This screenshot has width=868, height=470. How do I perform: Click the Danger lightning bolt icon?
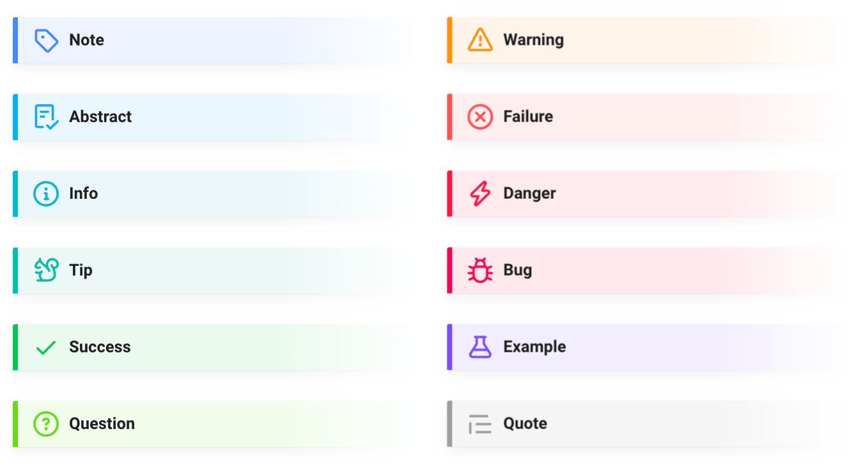point(480,194)
